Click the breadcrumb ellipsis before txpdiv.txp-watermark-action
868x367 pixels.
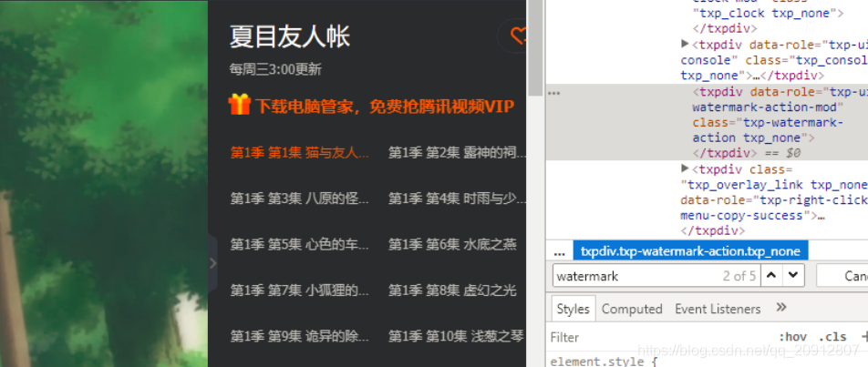pos(559,252)
